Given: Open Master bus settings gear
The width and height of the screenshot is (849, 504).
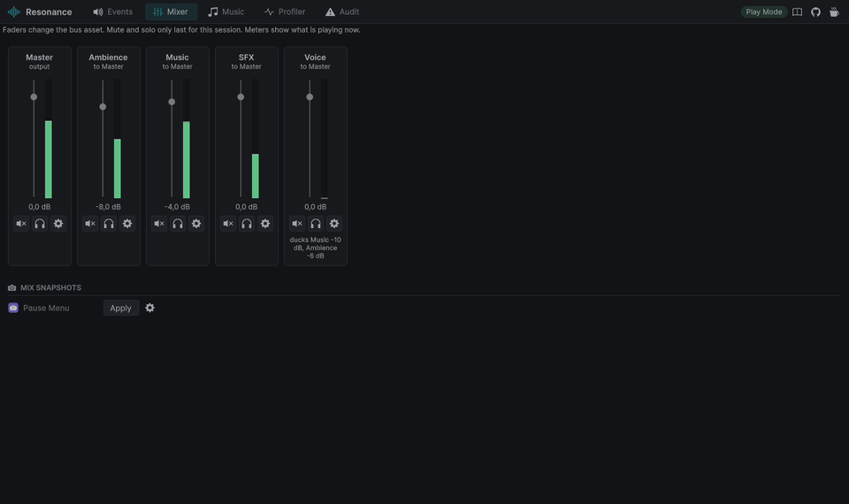Looking at the screenshot, I should tap(58, 224).
